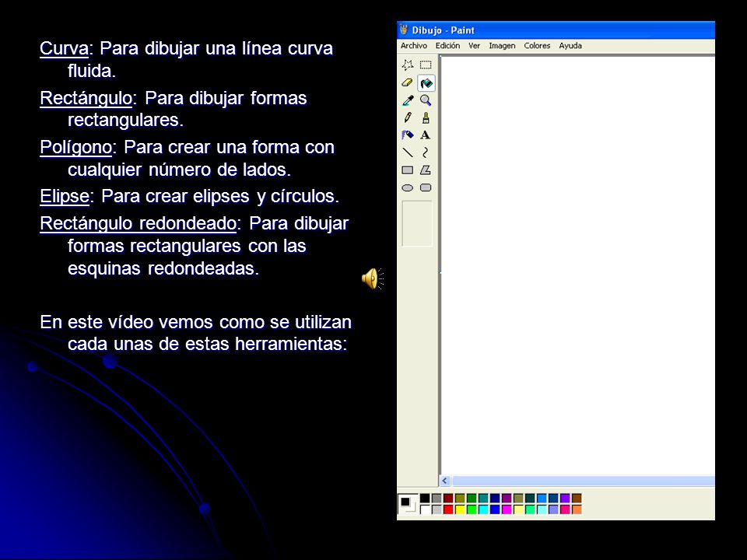Screen dimensions: 747x560
Task: Choose the Color picker eyedropper
Action: click(408, 100)
